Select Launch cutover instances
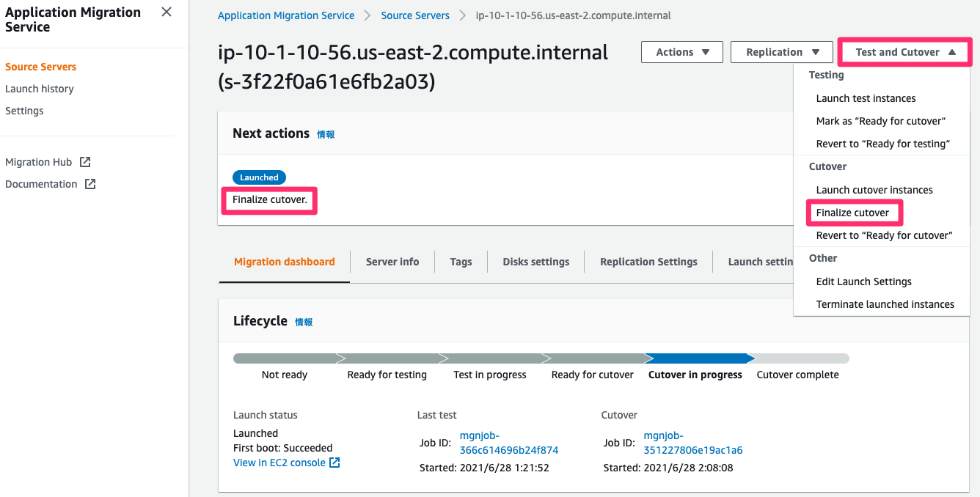 (x=874, y=190)
